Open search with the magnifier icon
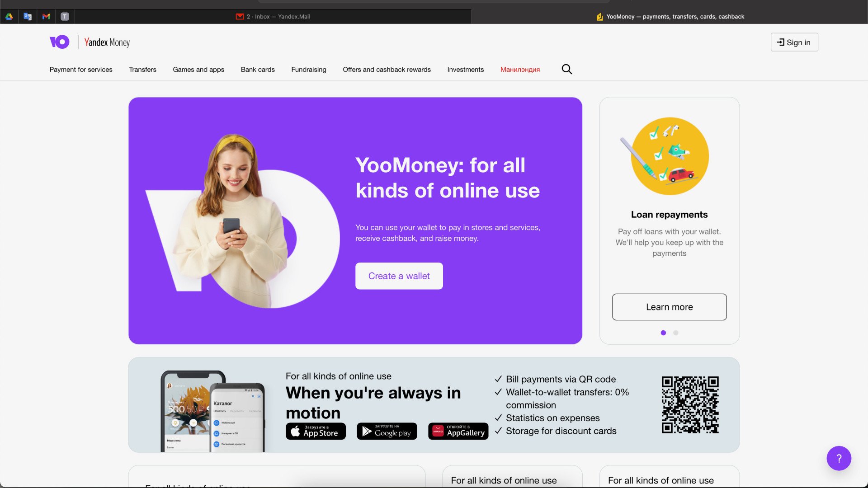 [x=566, y=69]
